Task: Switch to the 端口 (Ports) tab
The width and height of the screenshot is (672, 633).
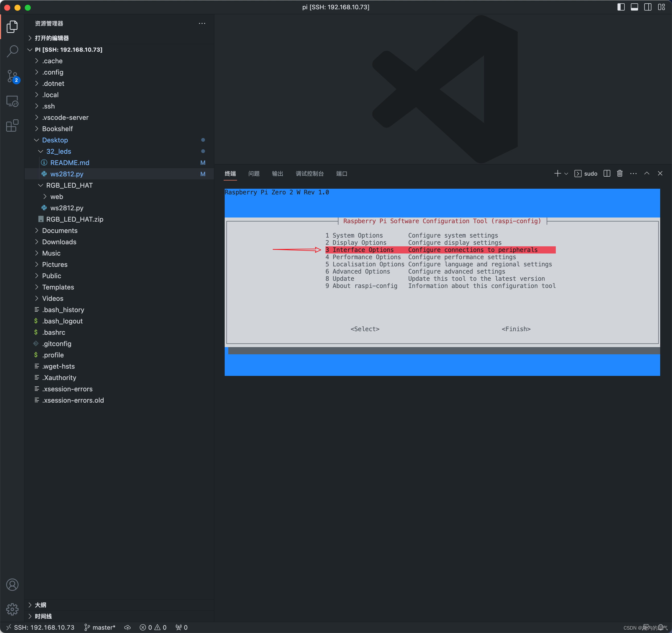Action: coord(342,174)
